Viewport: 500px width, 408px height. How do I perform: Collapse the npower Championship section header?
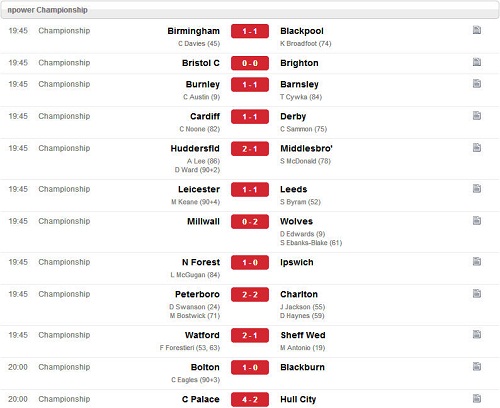(250, 10)
